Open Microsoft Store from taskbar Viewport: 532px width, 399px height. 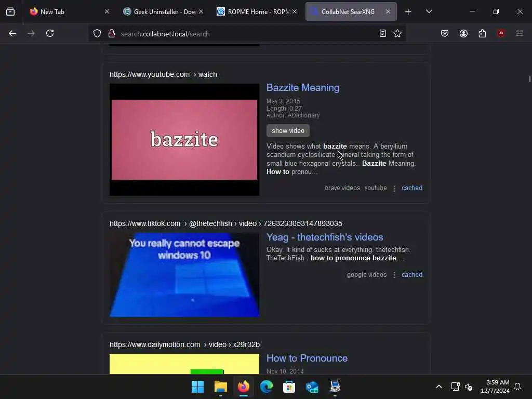coord(289,387)
